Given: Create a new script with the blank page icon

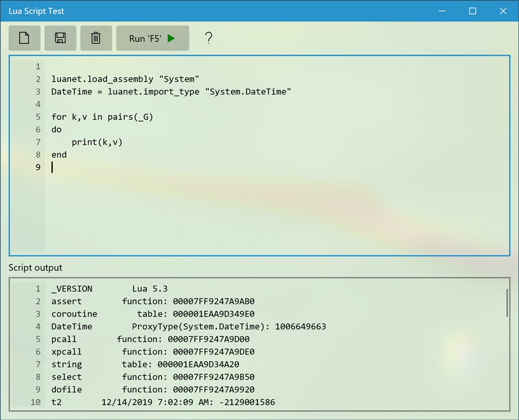Looking at the screenshot, I should point(24,38).
